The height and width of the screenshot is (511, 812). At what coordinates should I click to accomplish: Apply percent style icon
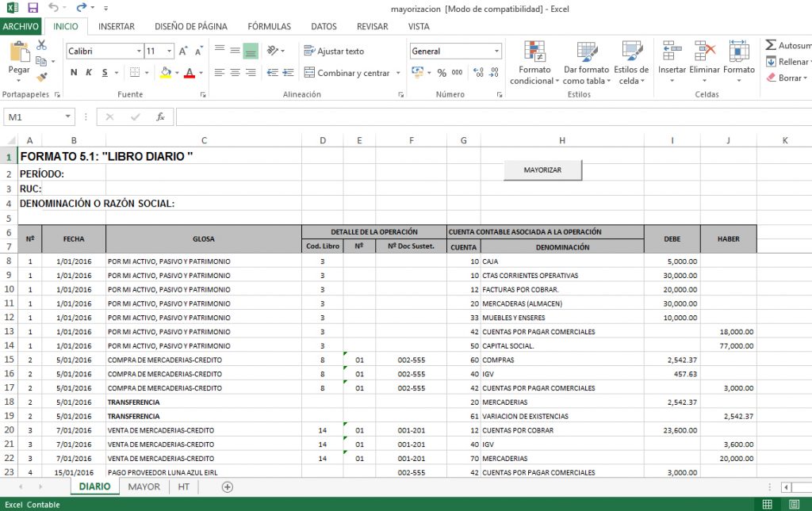442,73
